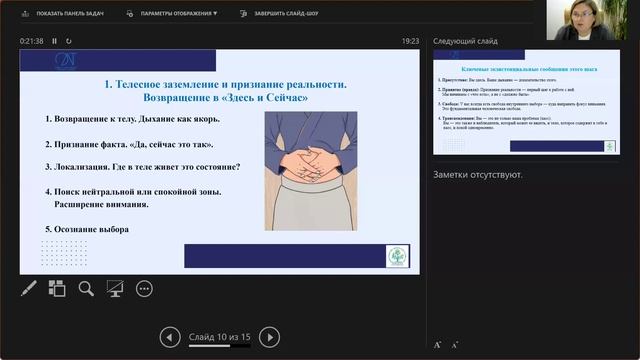This screenshot has width=640, height=360.
Task: Go to previous slide arrow
Action: tap(170, 337)
